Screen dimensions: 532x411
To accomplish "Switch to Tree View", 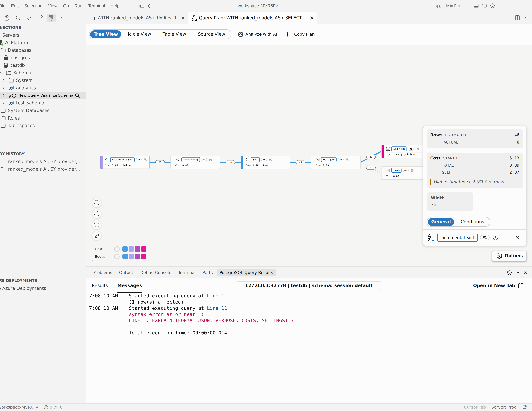I will tap(106, 34).
